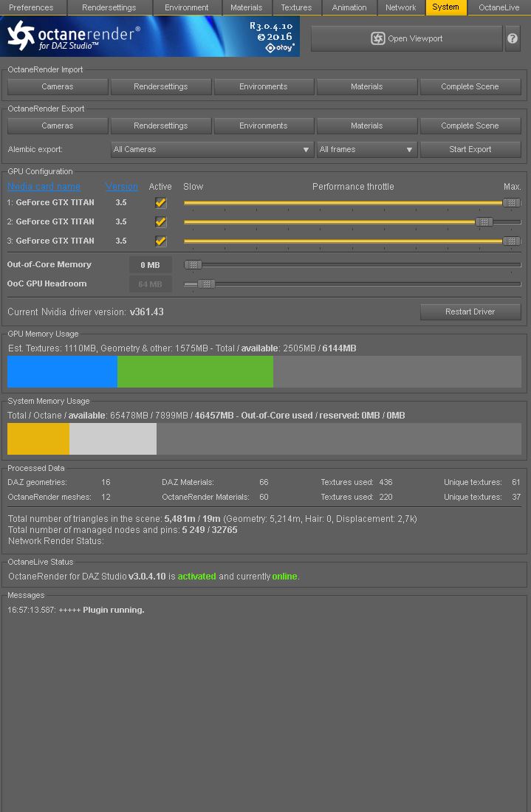Click the driver version v361.43 text
This screenshot has width=531, height=812.
click(x=147, y=312)
